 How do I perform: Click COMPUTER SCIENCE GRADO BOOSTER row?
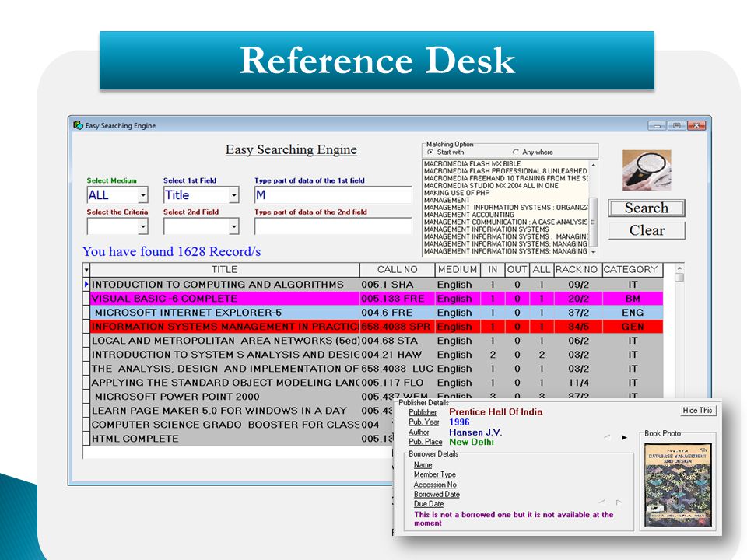click(x=241, y=425)
